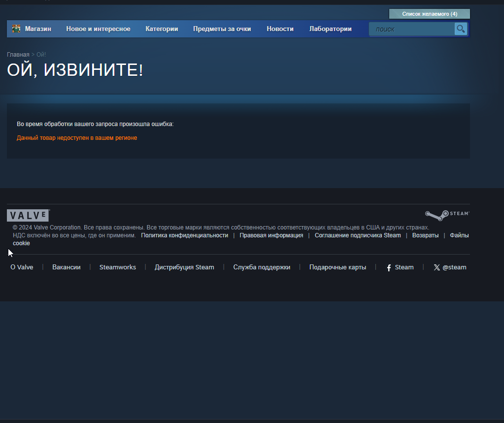This screenshot has width=504, height=423.
Task: Open the Steam Facebook icon link
Action: click(389, 267)
